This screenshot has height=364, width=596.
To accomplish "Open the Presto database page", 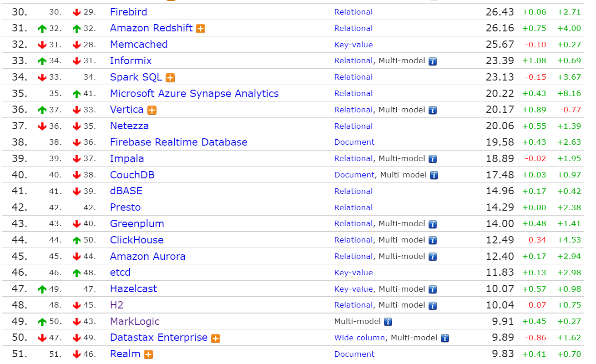I will [126, 207].
